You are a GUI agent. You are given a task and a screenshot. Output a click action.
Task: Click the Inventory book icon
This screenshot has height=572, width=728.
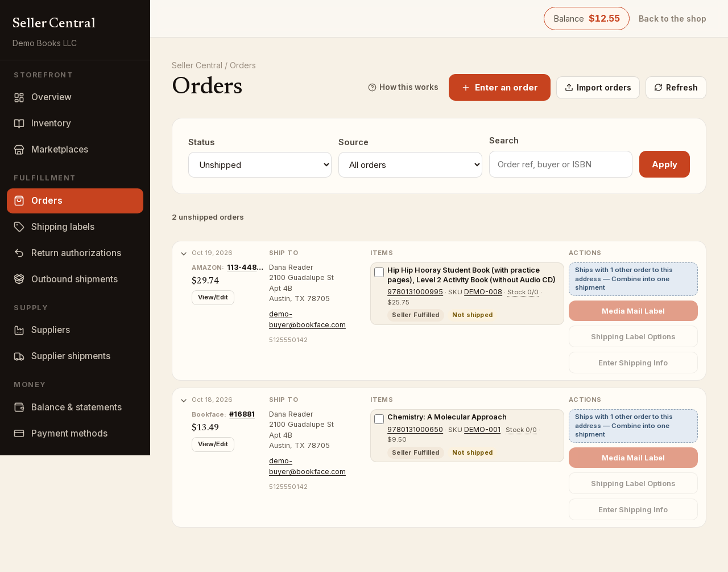19,124
